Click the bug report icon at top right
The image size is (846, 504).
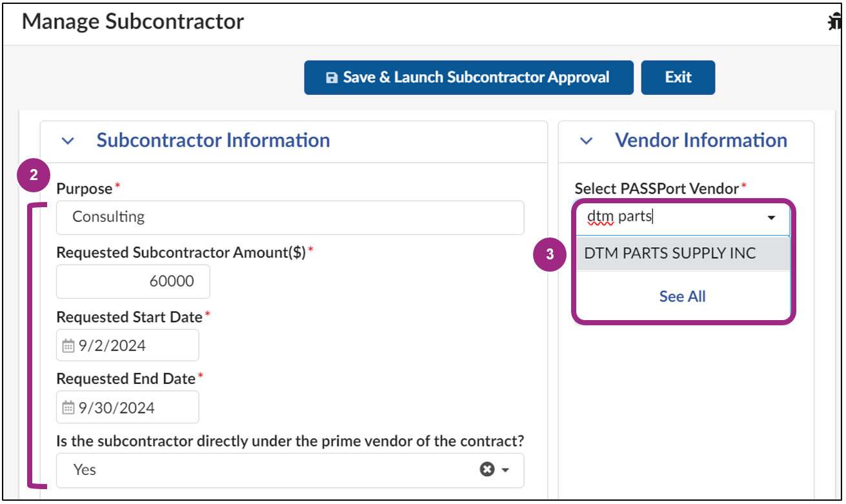pos(834,20)
